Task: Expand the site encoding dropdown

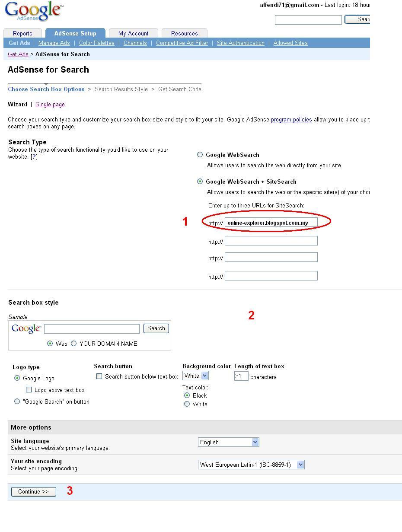Action: 251,465
